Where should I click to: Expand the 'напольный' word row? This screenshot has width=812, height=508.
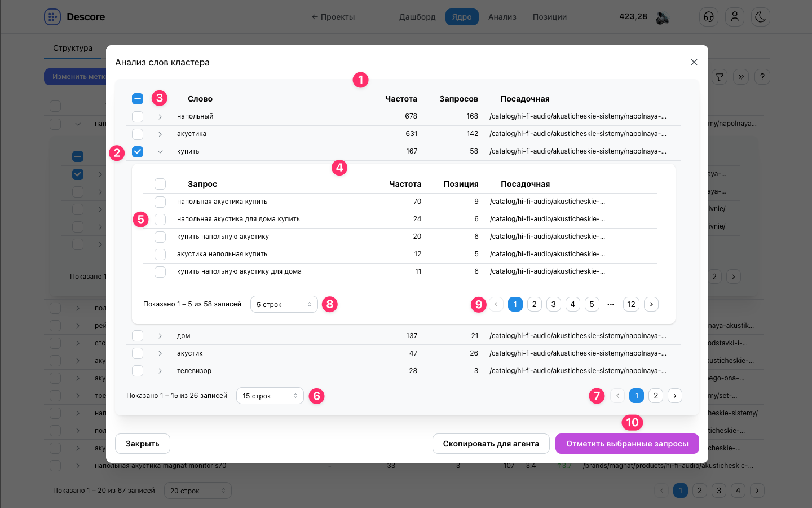click(160, 117)
